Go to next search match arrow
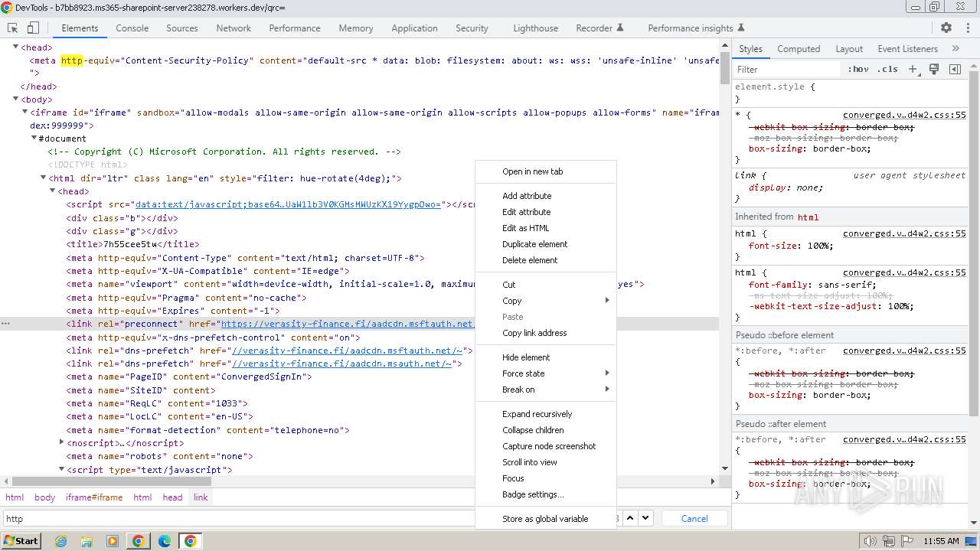 click(x=645, y=518)
